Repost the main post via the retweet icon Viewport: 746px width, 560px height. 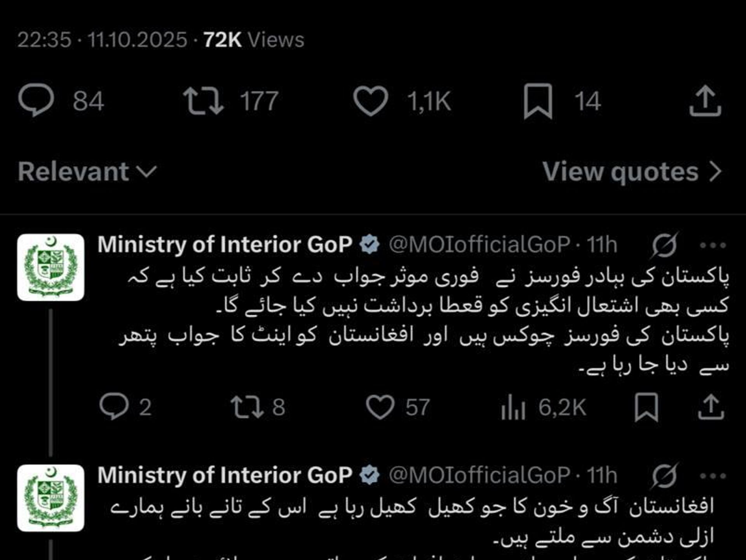pyautogui.click(x=203, y=101)
